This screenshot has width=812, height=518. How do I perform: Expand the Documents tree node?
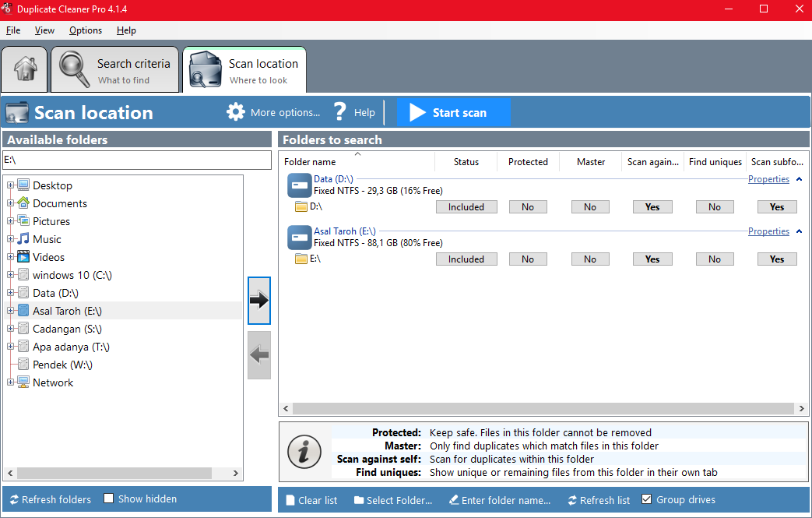[x=10, y=203]
